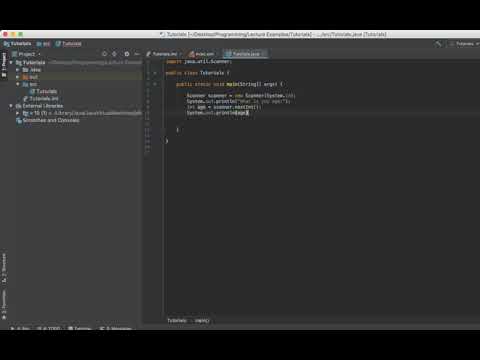The width and height of the screenshot is (480, 360).
Task: Open the Messages tool window at the bottom
Action: (116, 328)
